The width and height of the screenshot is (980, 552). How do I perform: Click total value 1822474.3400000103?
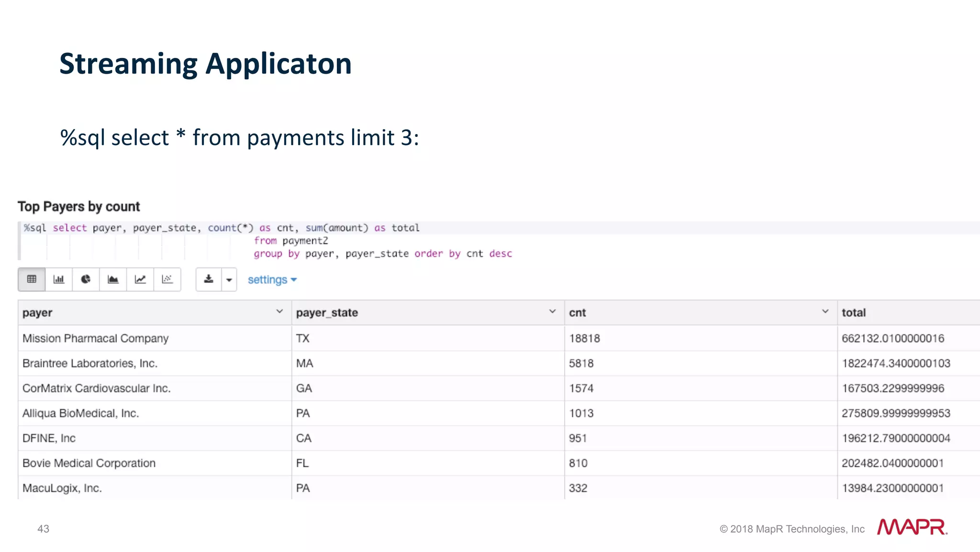click(x=896, y=363)
